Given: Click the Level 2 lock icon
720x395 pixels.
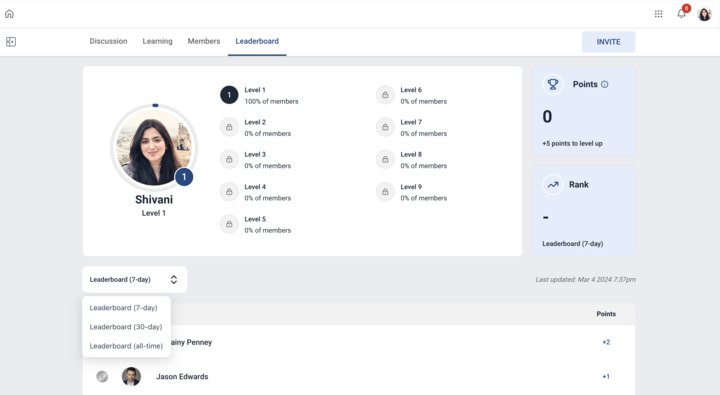Looking at the screenshot, I should tap(229, 127).
